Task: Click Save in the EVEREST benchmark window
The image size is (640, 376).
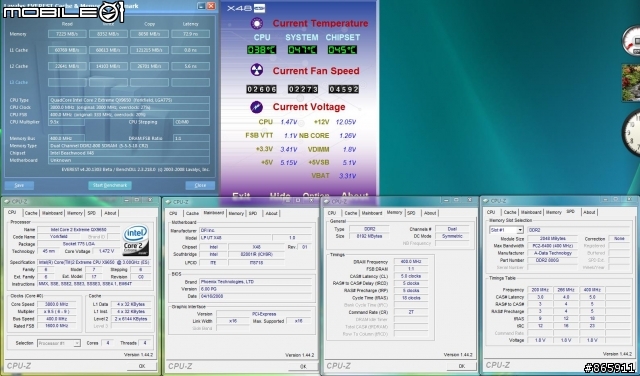Action: [x=19, y=185]
